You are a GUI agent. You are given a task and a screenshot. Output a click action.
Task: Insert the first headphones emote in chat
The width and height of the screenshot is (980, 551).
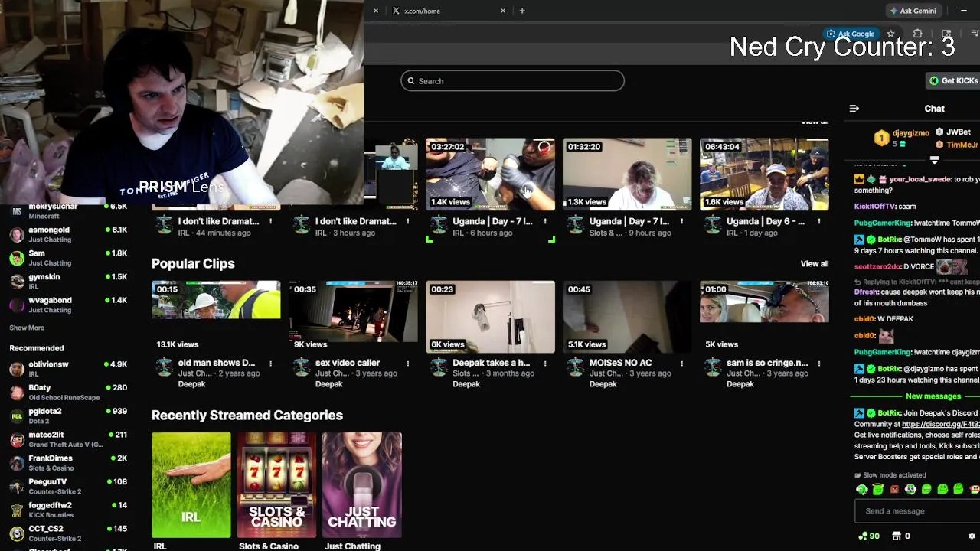pyautogui.click(x=862, y=490)
